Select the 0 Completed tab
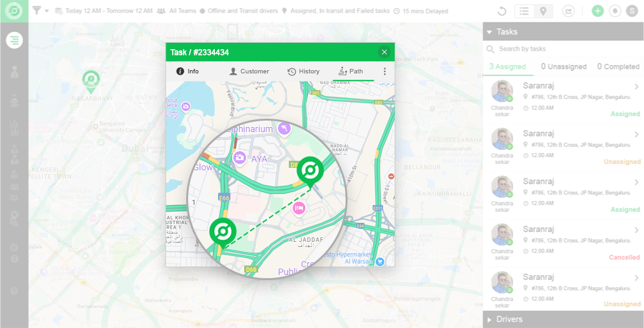The width and height of the screenshot is (644, 328). [618, 66]
